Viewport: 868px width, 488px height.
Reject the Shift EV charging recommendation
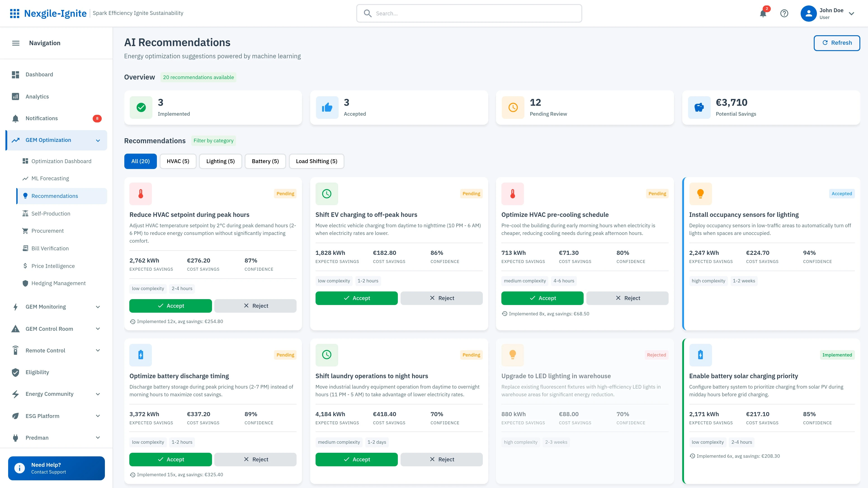[441, 298]
